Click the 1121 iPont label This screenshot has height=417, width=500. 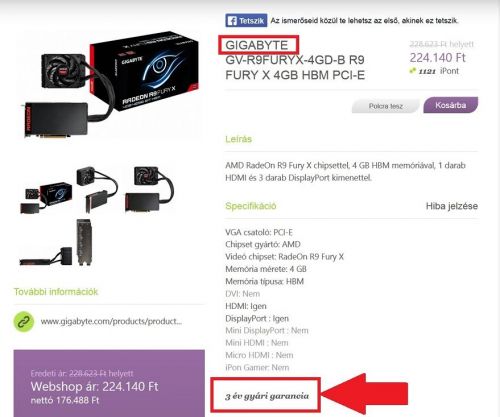439,71
